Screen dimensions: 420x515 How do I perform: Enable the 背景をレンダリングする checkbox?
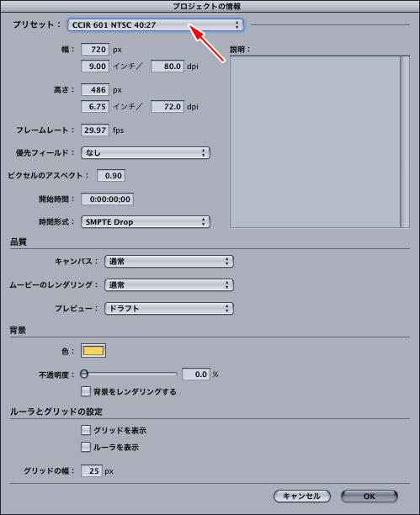point(86,391)
